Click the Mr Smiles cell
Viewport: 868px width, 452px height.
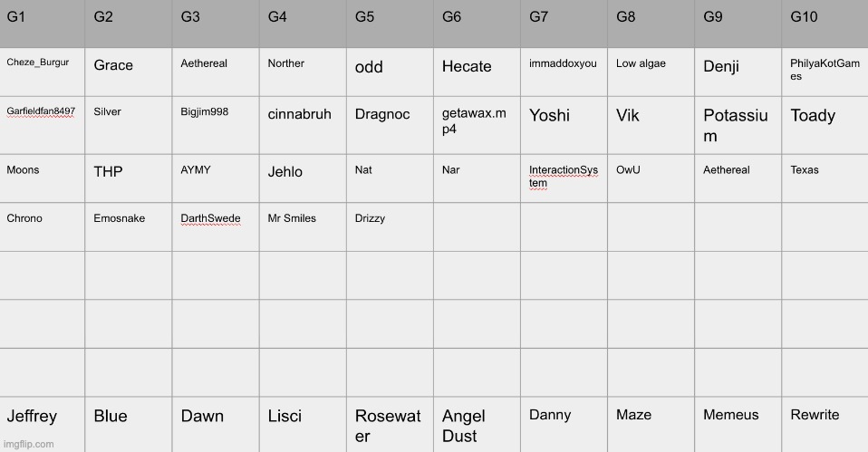tap(303, 226)
